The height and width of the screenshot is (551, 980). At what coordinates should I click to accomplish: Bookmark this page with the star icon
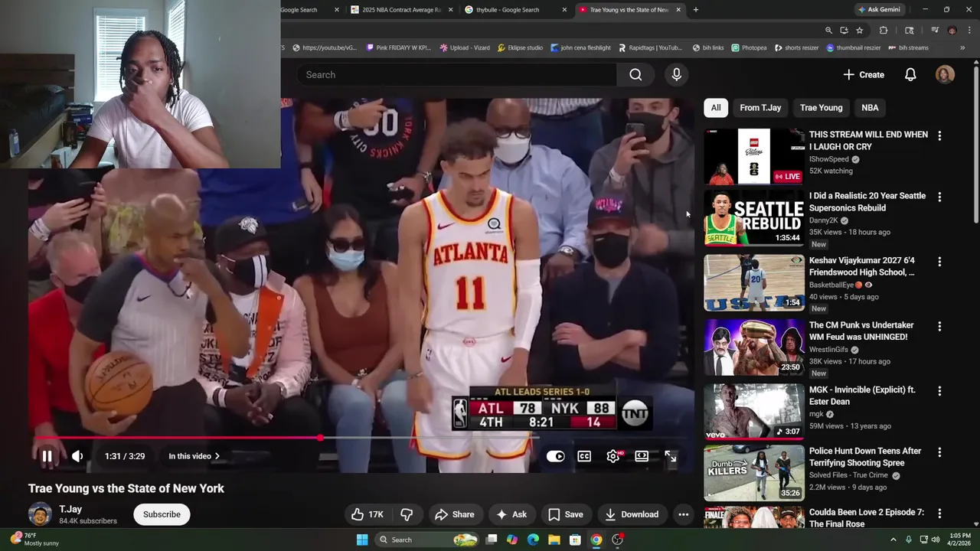pos(860,31)
